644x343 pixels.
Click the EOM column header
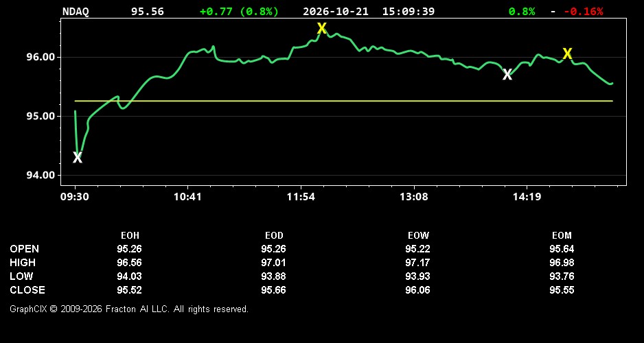point(562,236)
